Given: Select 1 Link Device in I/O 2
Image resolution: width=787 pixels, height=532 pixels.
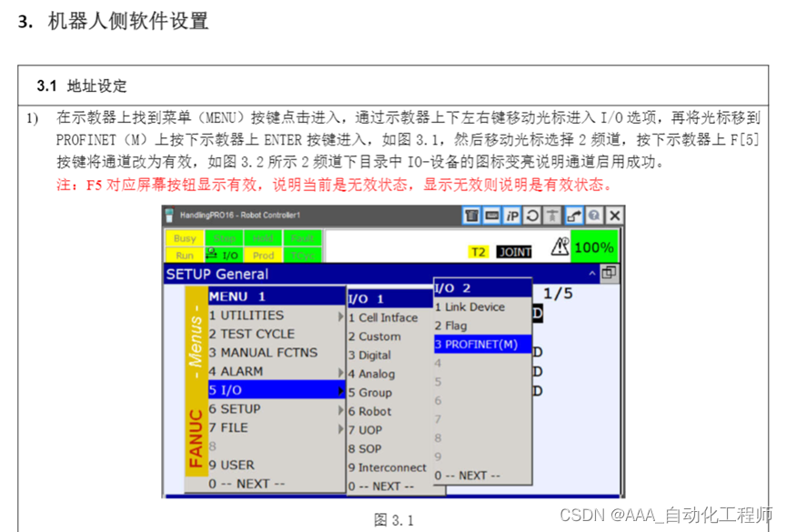Looking at the screenshot, I should point(482,307).
